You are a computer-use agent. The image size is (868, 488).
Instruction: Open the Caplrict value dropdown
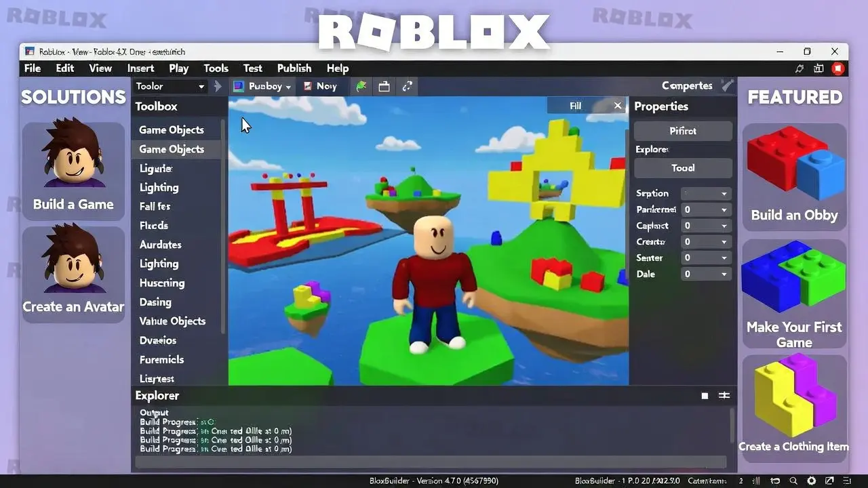[x=706, y=226]
